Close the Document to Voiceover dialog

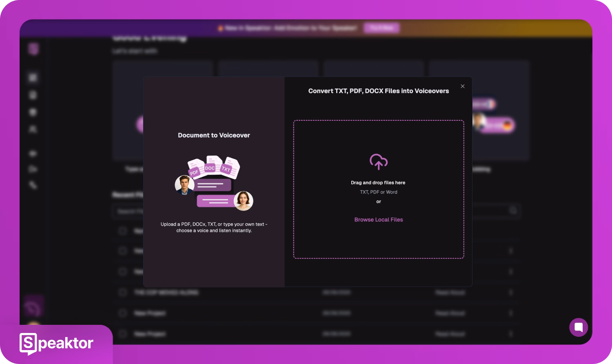point(462,86)
